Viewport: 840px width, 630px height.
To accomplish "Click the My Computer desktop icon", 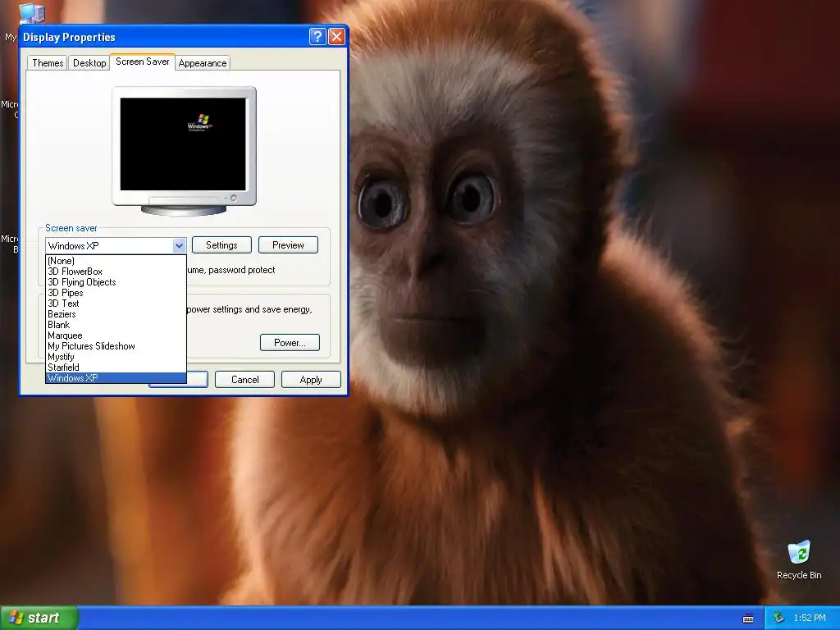I will click(x=31, y=13).
